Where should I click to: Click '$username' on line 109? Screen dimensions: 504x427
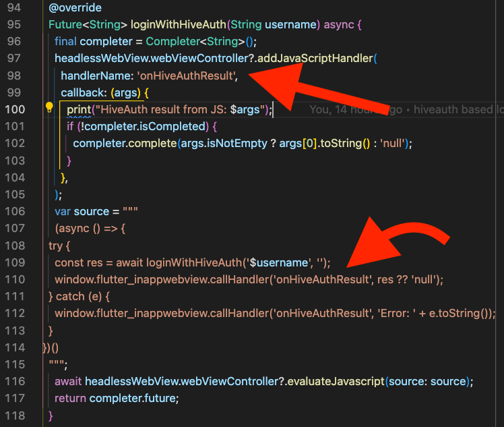279,262
